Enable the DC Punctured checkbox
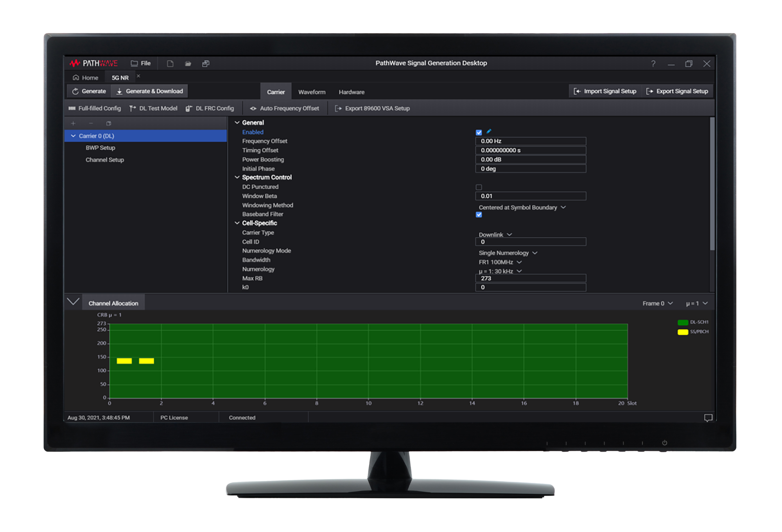 (x=479, y=187)
